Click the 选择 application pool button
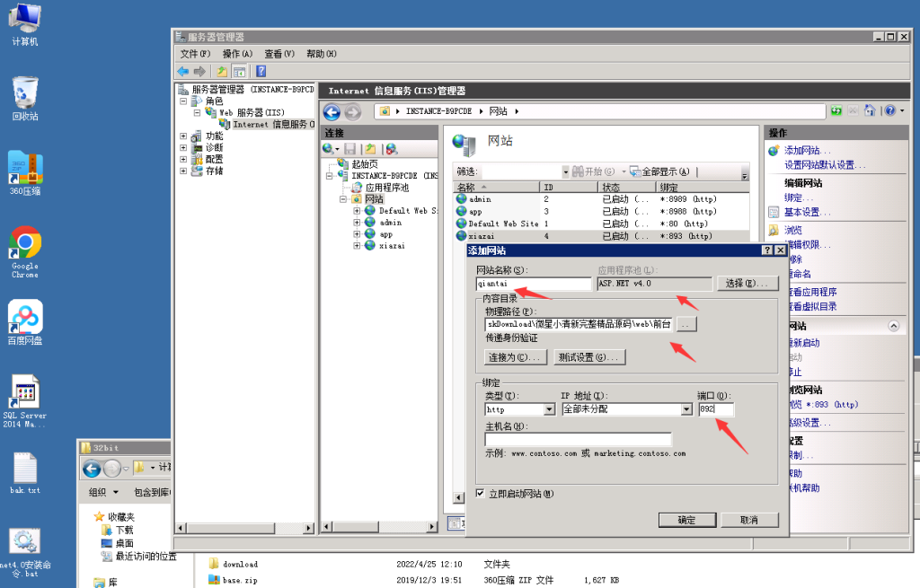 click(747, 284)
